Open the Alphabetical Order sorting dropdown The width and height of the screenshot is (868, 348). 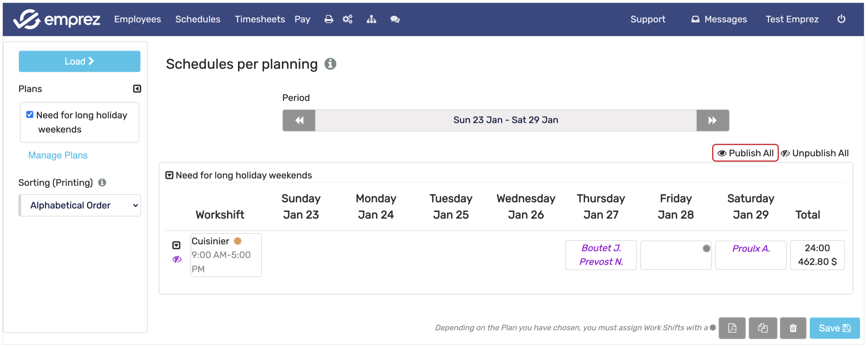pyautogui.click(x=80, y=205)
